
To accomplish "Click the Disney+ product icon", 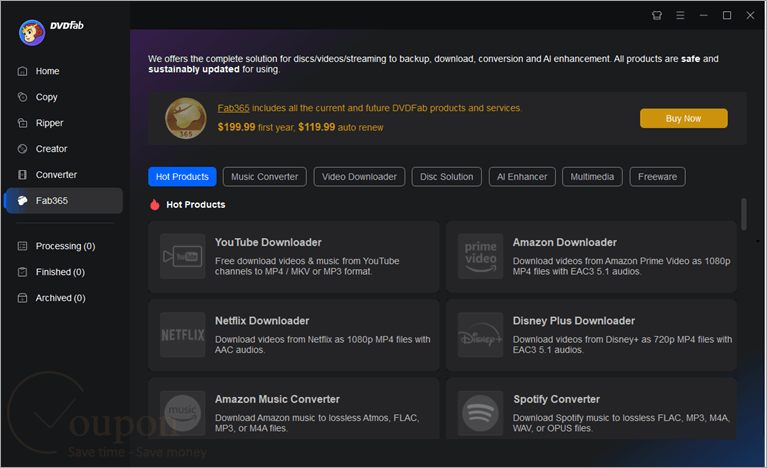I will [480, 334].
